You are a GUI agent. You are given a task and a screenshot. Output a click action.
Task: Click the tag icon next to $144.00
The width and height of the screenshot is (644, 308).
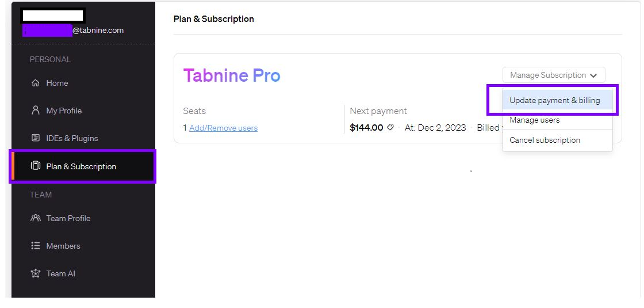click(390, 127)
